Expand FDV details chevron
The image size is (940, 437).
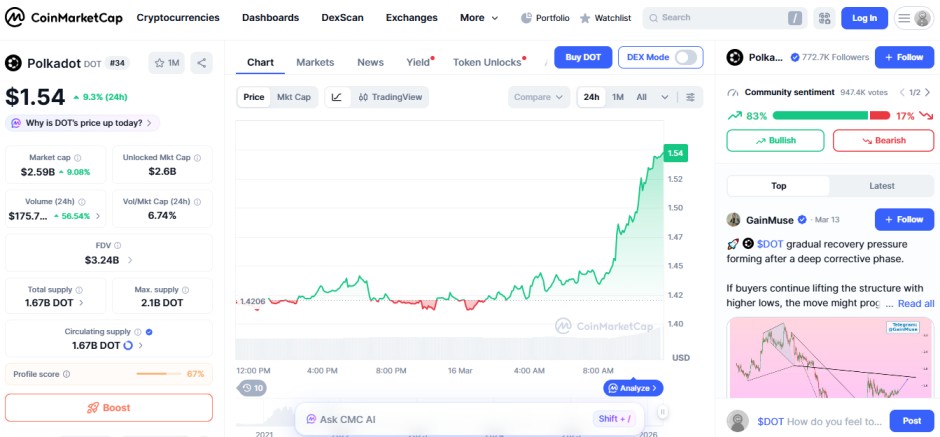coord(130,260)
